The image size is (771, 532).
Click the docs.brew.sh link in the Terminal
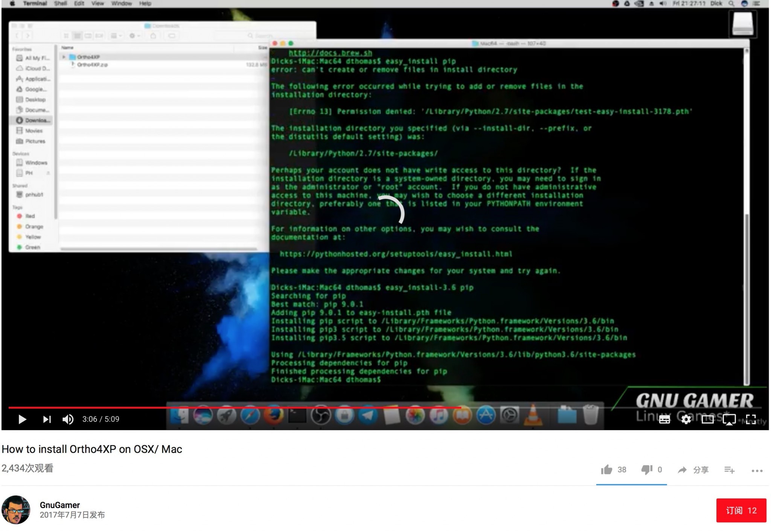330,53
